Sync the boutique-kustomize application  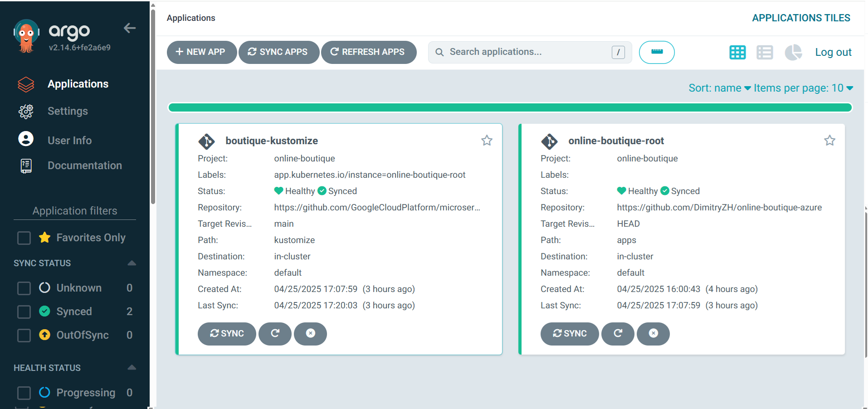(227, 334)
